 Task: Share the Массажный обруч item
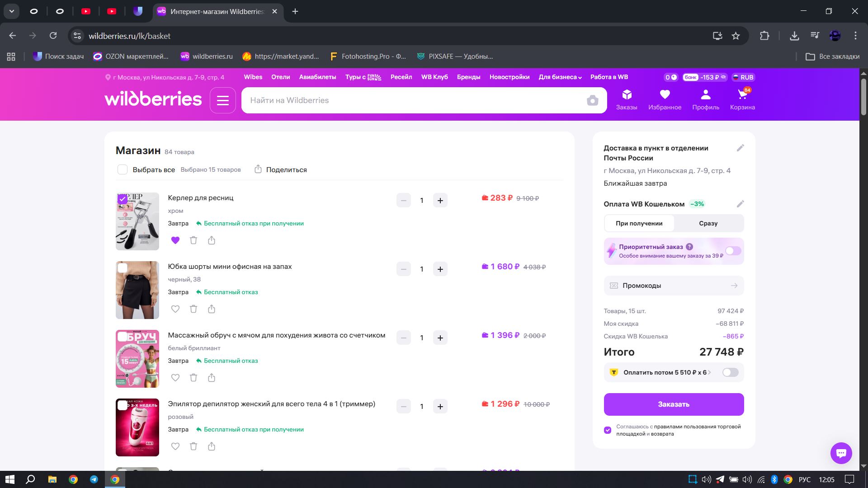click(212, 378)
